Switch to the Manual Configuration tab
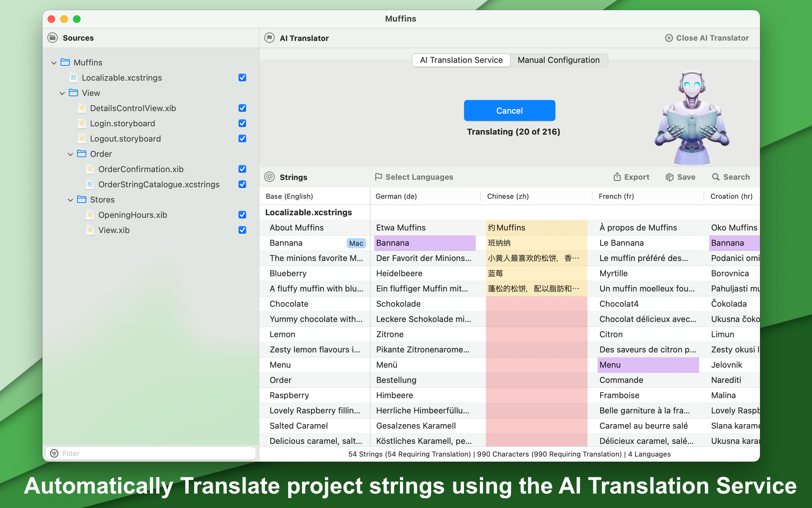 pyautogui.click(x=558, y=60)
